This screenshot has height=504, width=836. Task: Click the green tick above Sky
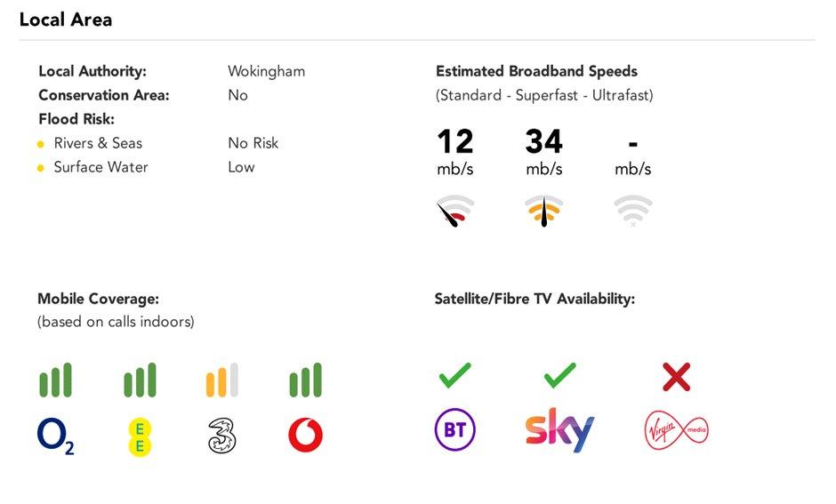[559, 375]
